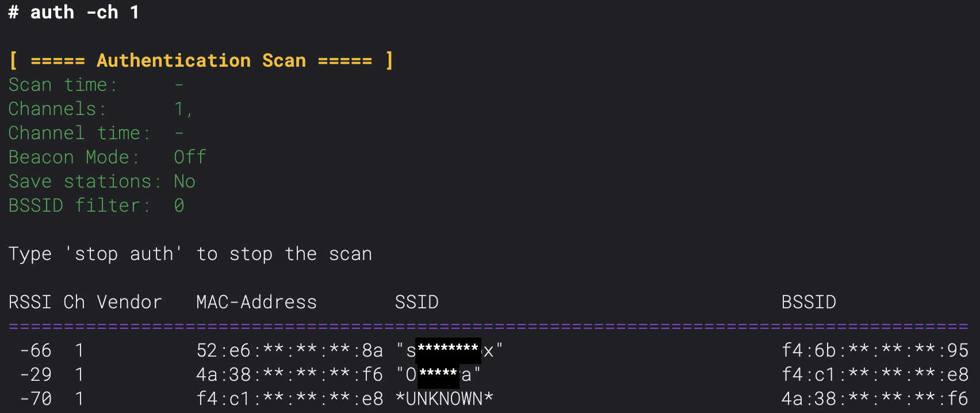Click the redacted SSID starting with s

(449, 350)
